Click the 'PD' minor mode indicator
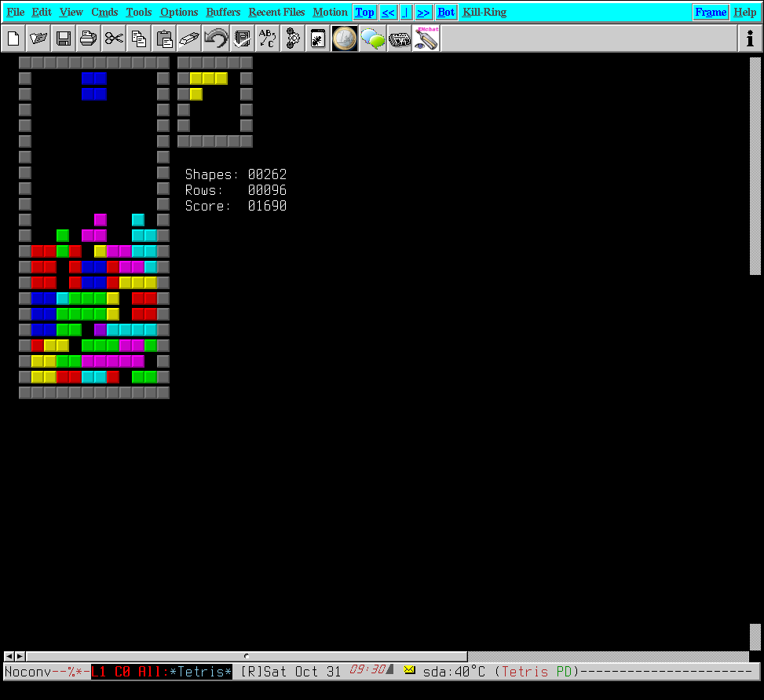The image size is (764, 700). click(x=564, y=672)
